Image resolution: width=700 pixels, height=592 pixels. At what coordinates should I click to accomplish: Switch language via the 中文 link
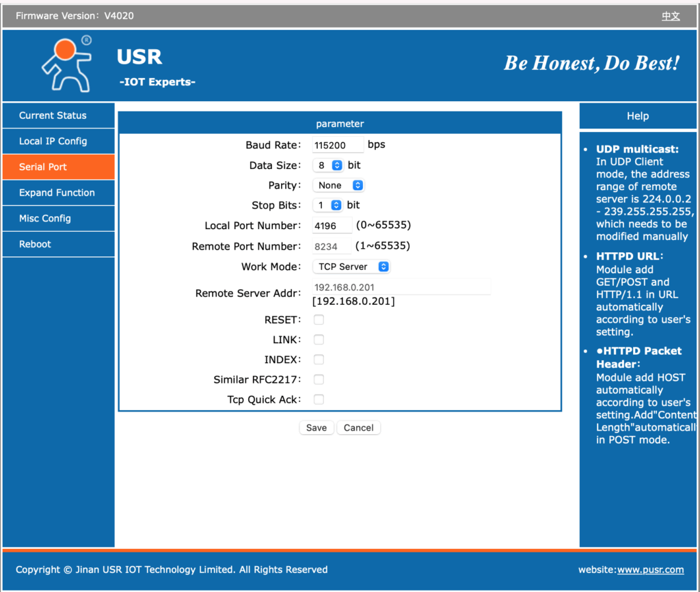click(671, 16)
